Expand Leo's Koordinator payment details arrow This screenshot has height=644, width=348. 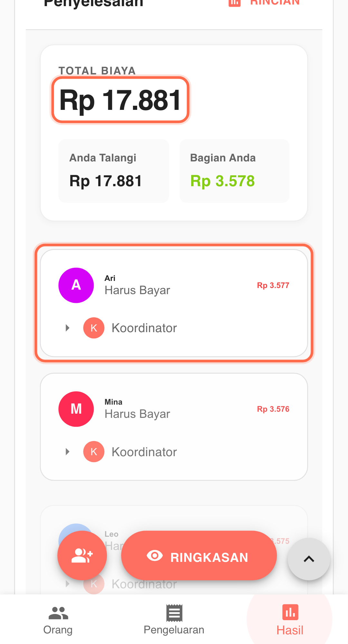[x=68, y=584]
